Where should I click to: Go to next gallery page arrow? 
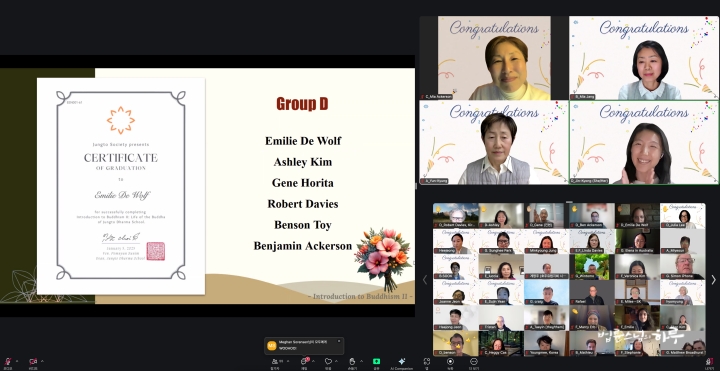point(713,280)
